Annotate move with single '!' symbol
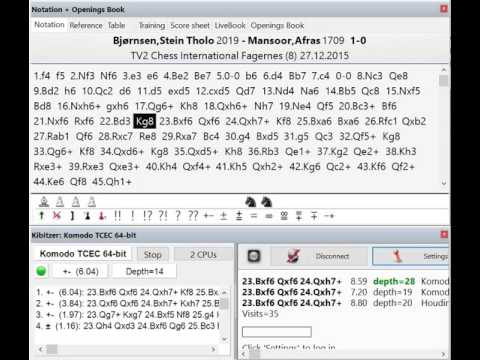 click(x=133, y=215)
